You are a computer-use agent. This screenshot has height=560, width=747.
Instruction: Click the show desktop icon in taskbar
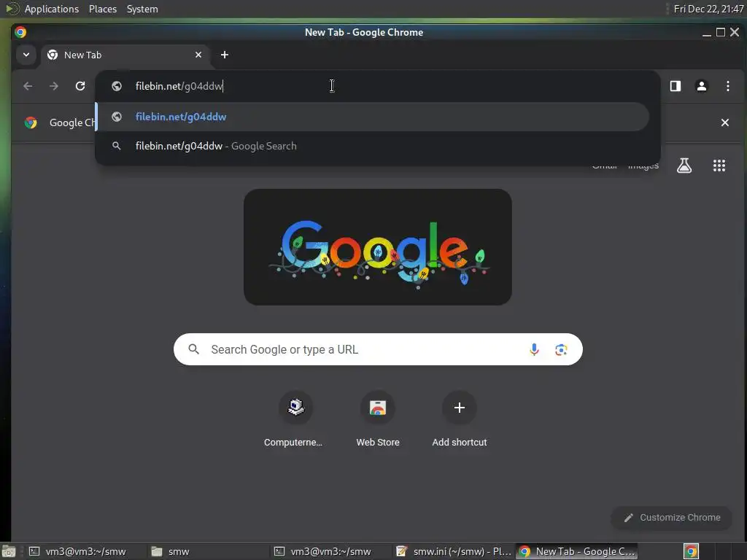pyautogui.click(x=9, y=551)
